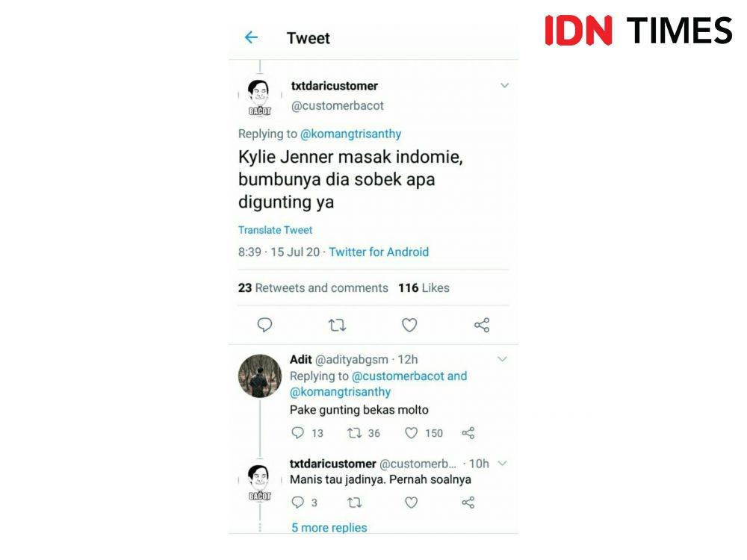This screenshot has height=560, width=747.
Task: Share the main tweet
Action: click(482, 325)
